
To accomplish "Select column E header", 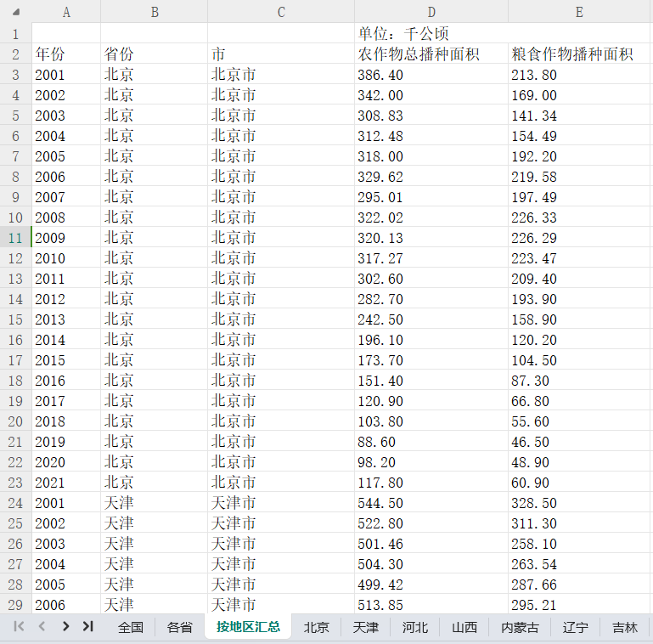I will [x=579, y=12].
